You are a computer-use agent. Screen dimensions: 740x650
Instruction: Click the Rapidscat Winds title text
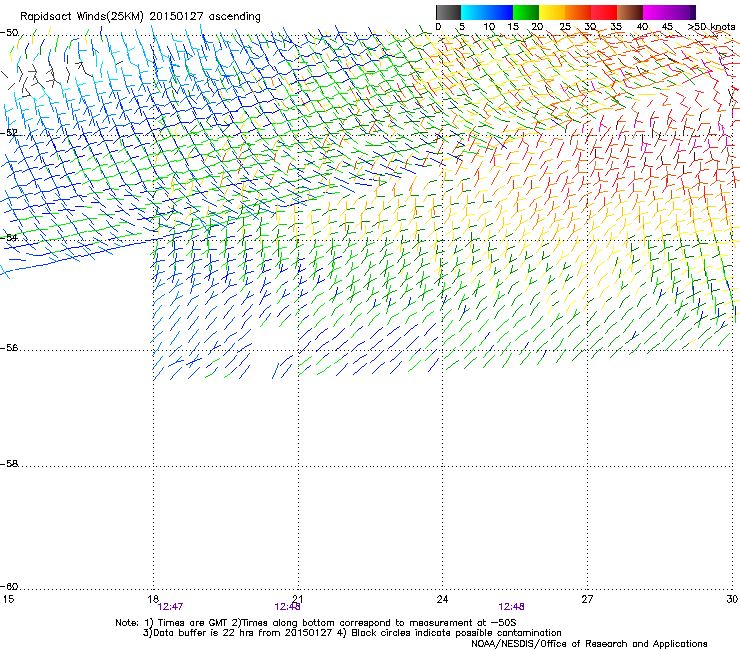(x=140, y=17)
